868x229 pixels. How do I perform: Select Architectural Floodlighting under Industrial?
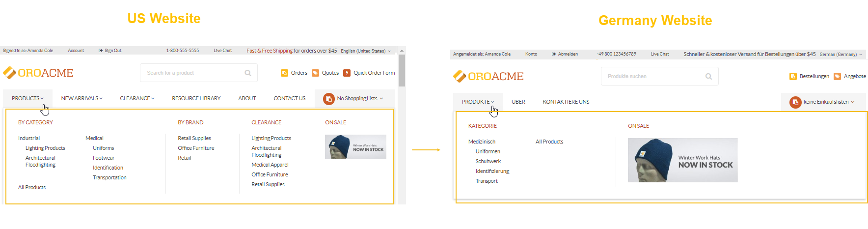pos(41,161)
